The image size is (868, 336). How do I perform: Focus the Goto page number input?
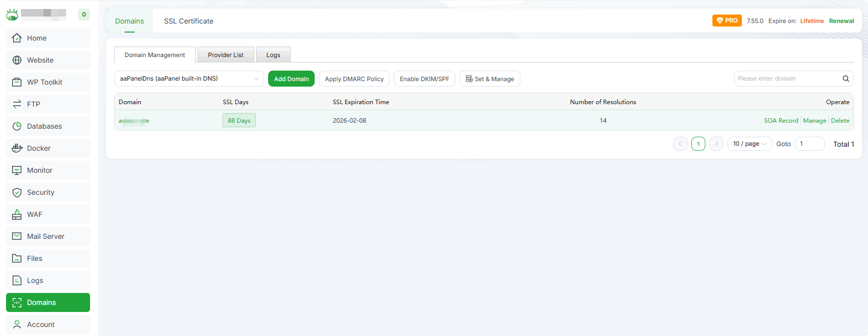click(x=810, y=144)
